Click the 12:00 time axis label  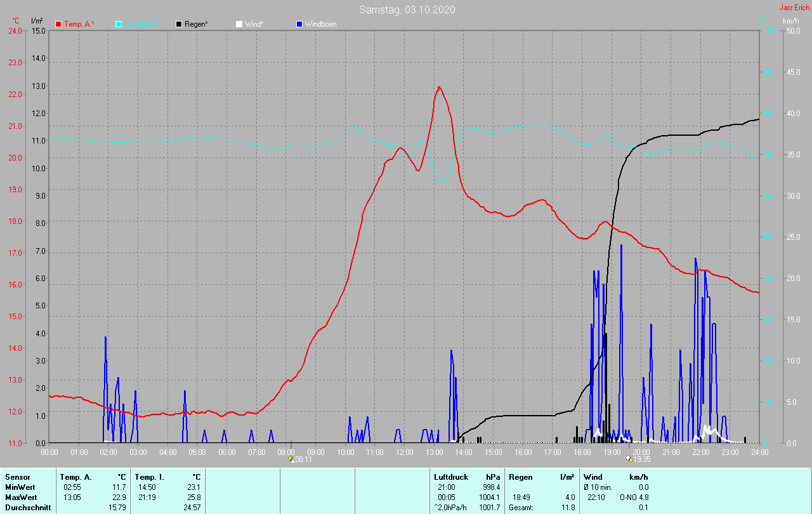pyautogui.click(x=405, y=452)
